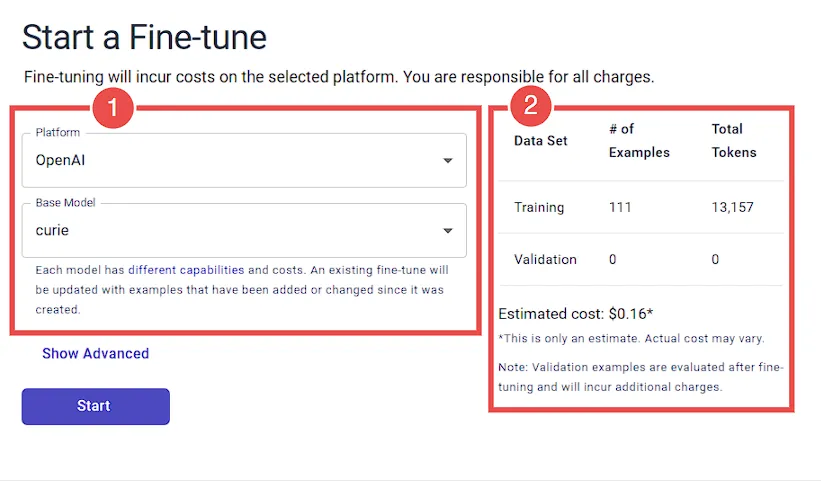Image resolution: width=821 pixels, height=481 pixels.
Task: Click the training examples value 111
Action: [x=620, y=207]
